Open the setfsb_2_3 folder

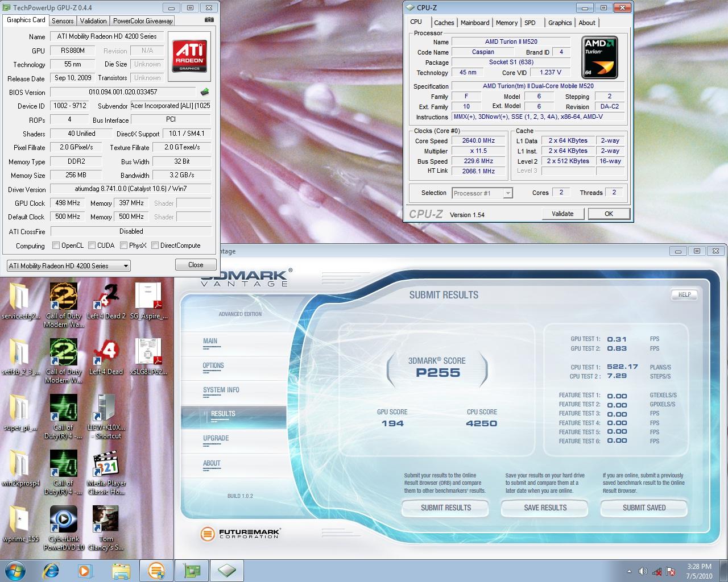(20, 357)
